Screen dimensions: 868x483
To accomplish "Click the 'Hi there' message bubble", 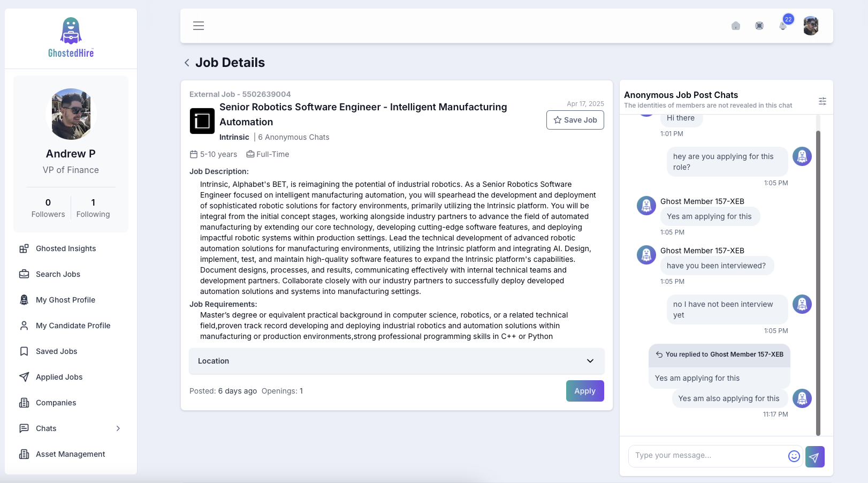I will click(681, 118).
